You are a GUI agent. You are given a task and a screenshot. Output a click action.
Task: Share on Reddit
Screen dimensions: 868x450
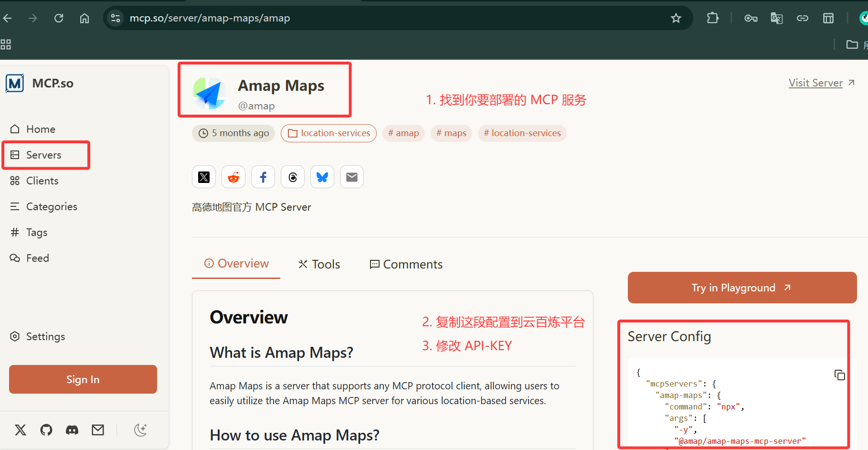(233, 177)
